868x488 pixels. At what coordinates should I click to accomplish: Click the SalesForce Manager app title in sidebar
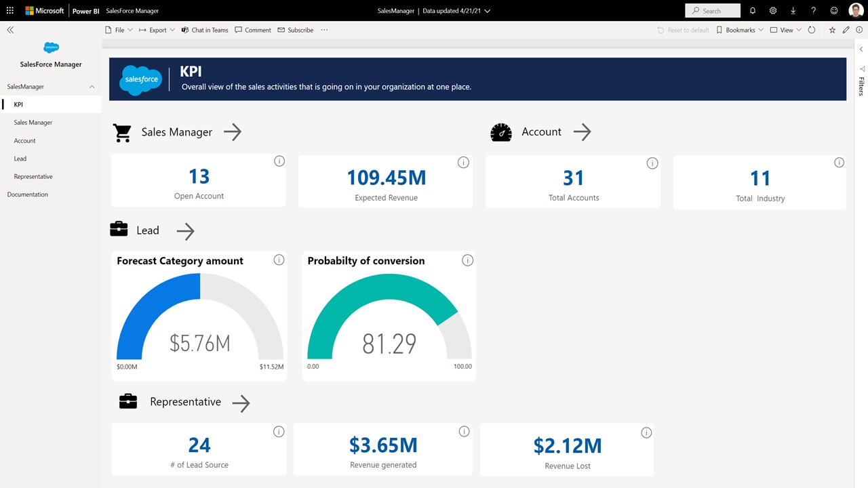tap(51, 64)
